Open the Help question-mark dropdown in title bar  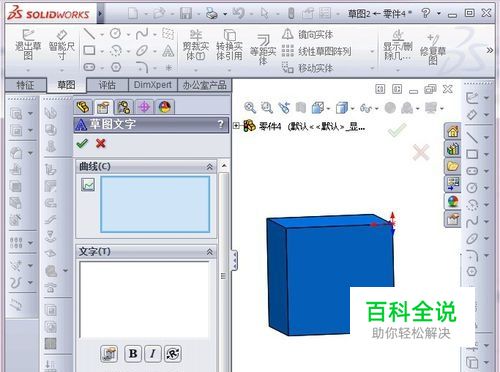[x=439, y=14]
